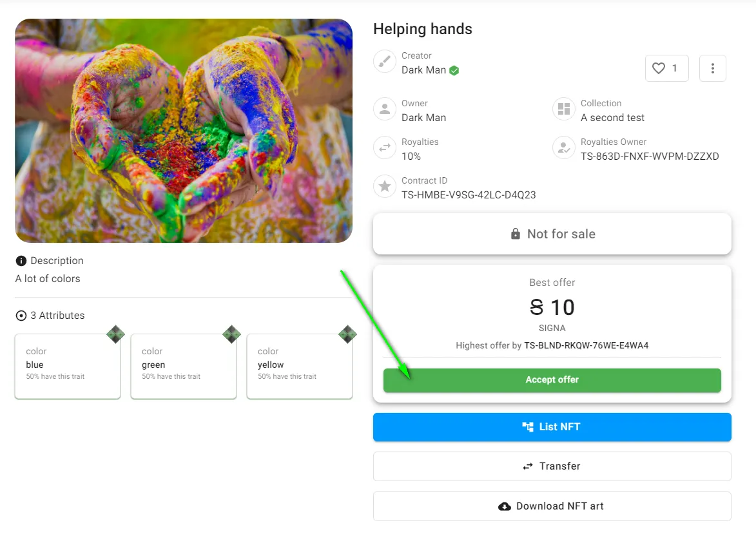Screen dimensions: 756x534
Task: Click the Transfer button
Action: (552, 466)
